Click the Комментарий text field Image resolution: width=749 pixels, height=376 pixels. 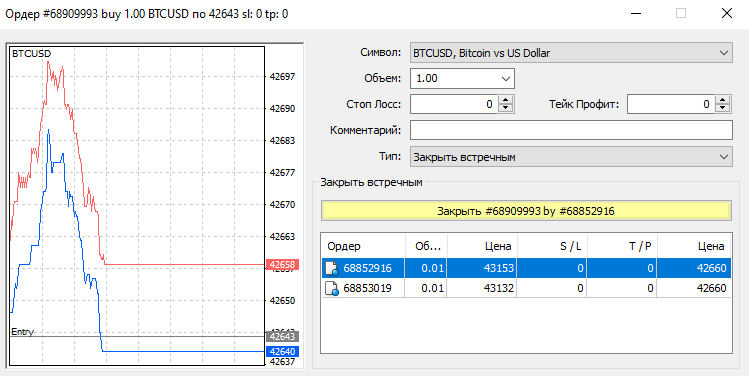(571, 130)
